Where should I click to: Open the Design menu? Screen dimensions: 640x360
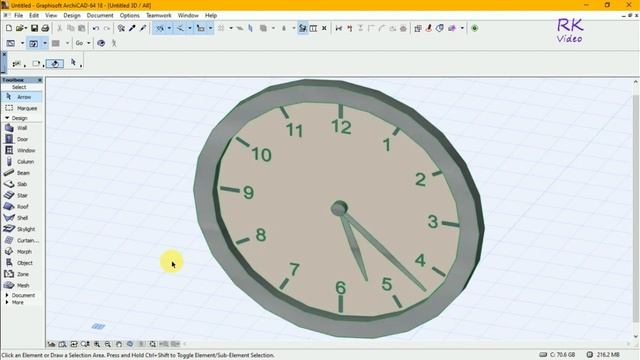(72, 16)
